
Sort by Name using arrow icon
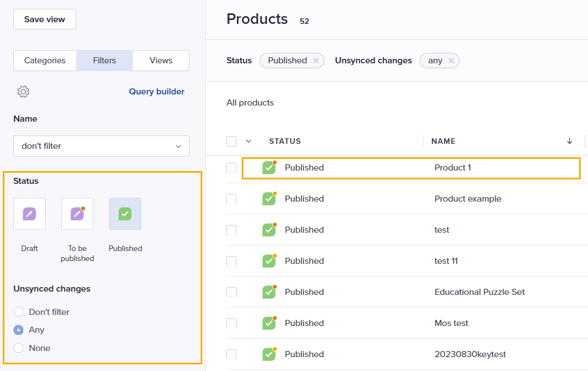pyautogui.click(x=569, y=141)
